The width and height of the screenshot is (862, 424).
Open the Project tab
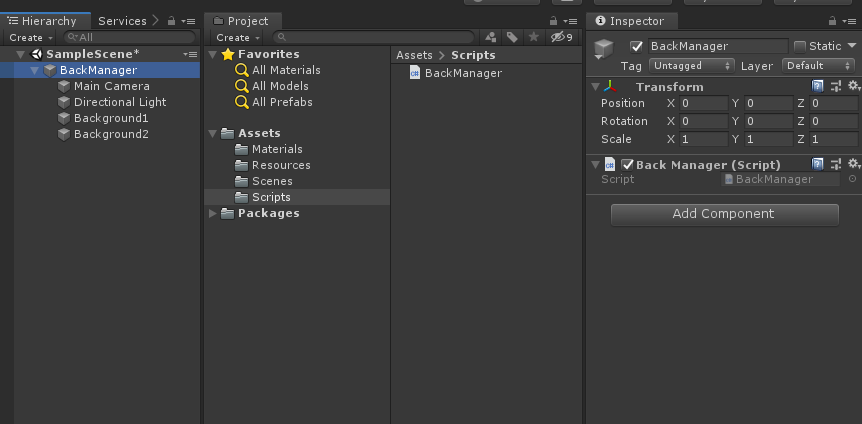tap(242, 21)
